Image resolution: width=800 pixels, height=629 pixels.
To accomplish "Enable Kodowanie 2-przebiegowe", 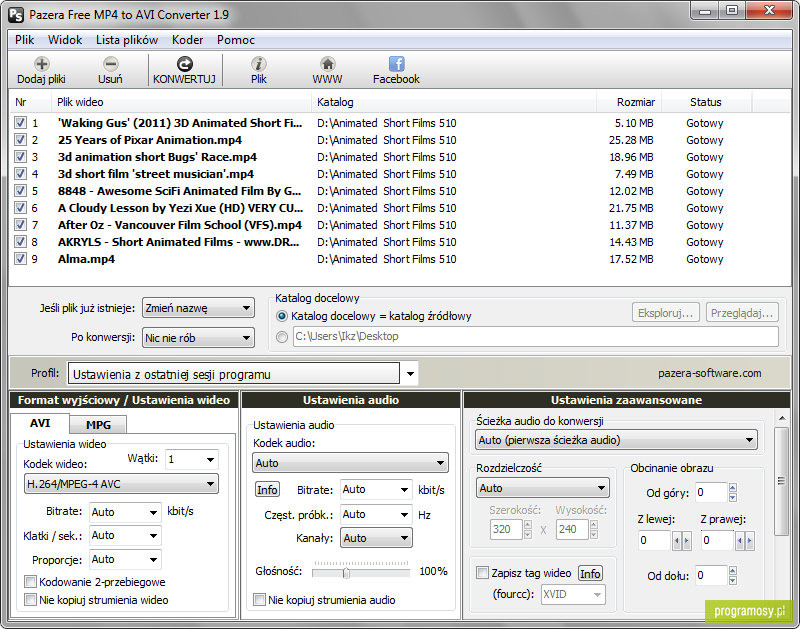I will (x=31, y=582).
